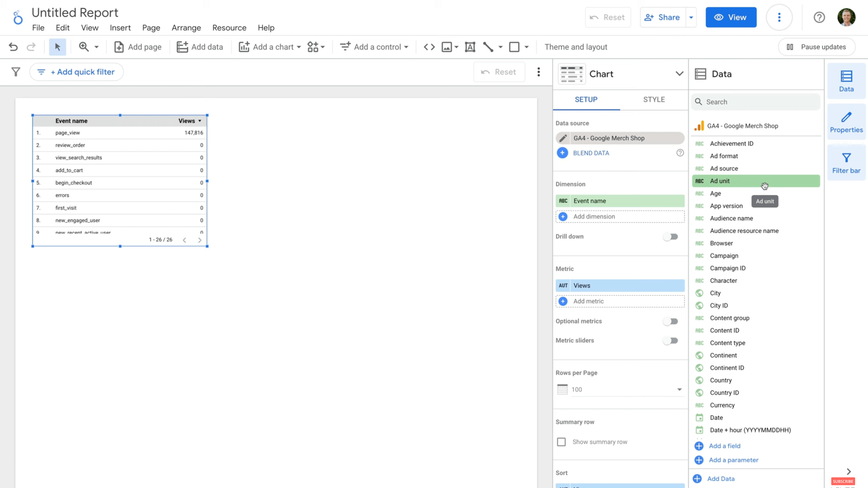The width and height of the screenshot is (868, 488).
Task: Open the Resource menu
Action: [229, 28]
